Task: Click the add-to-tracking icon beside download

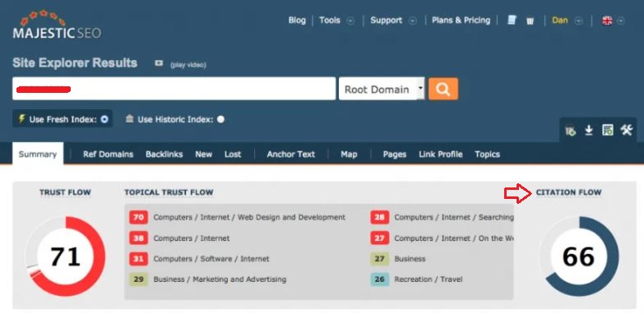Action: point(570,131)
